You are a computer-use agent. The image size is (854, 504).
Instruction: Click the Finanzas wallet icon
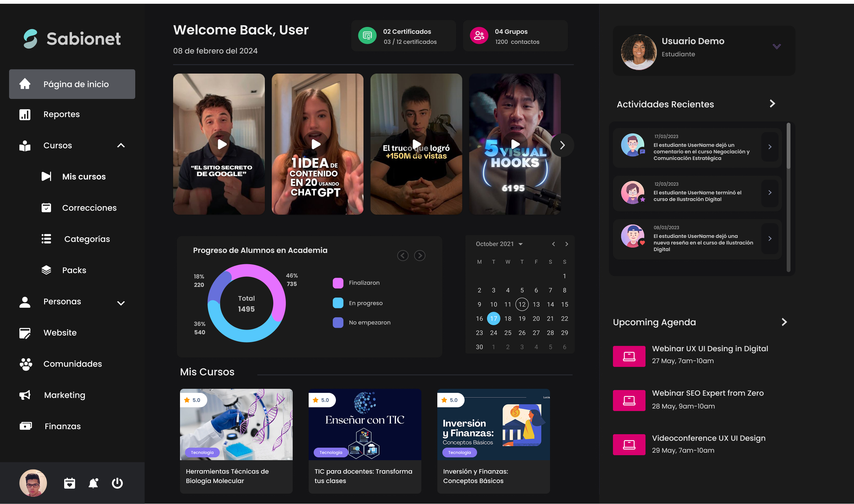(25, 426)
